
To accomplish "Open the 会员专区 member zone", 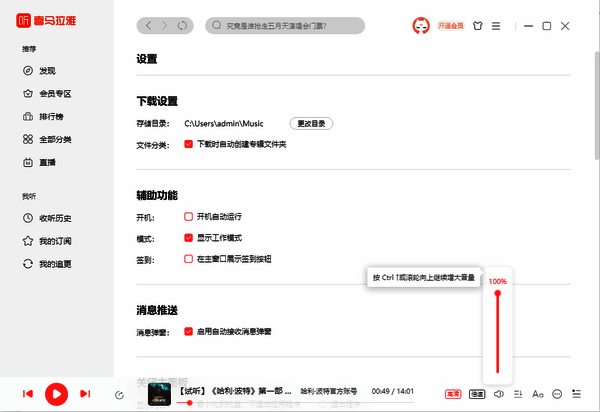I will (47, 94).
